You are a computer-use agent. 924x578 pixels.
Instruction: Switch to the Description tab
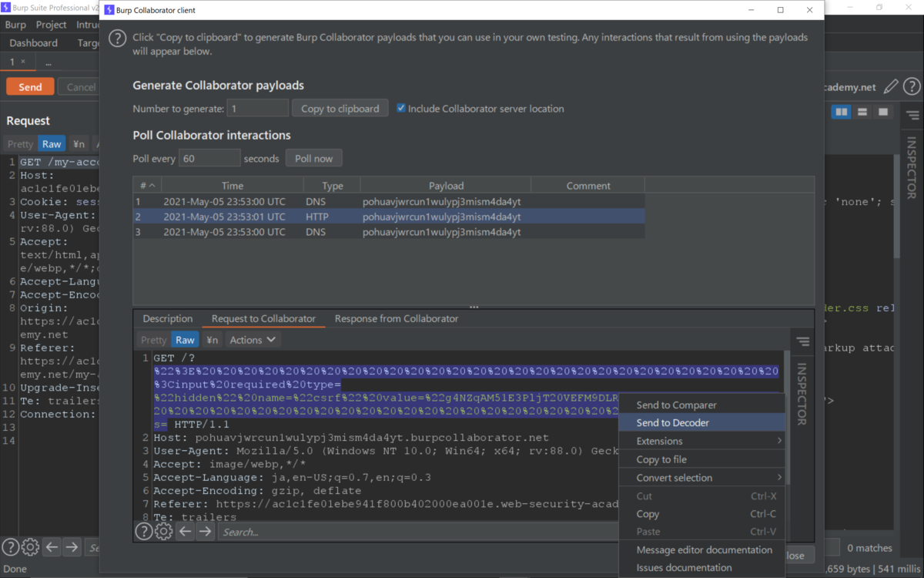(168, 318)
